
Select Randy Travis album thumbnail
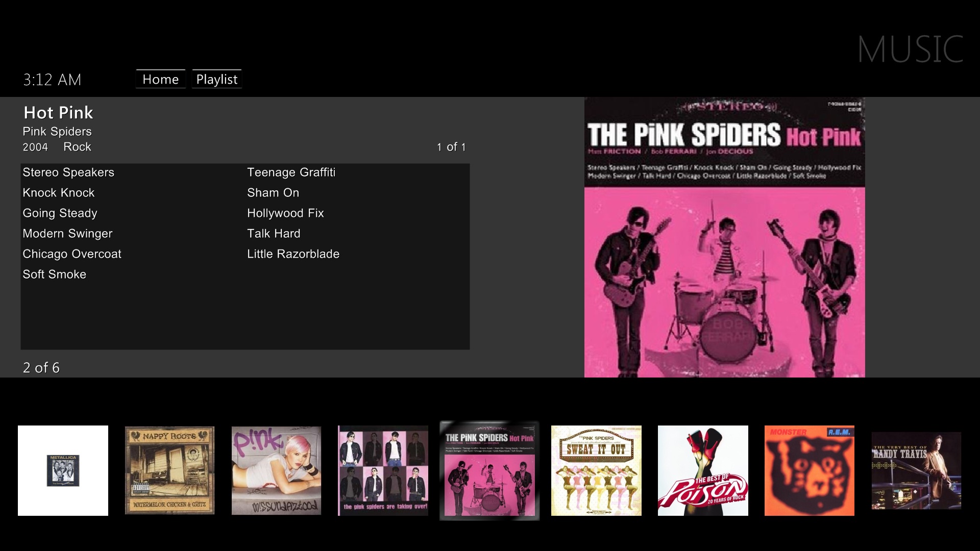tap(916, 470)
